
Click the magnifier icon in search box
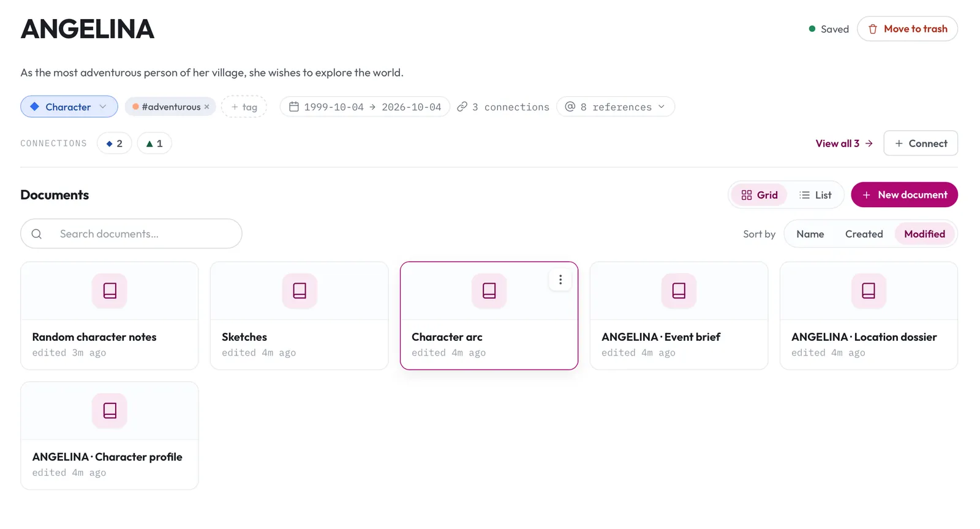point(37,234)
